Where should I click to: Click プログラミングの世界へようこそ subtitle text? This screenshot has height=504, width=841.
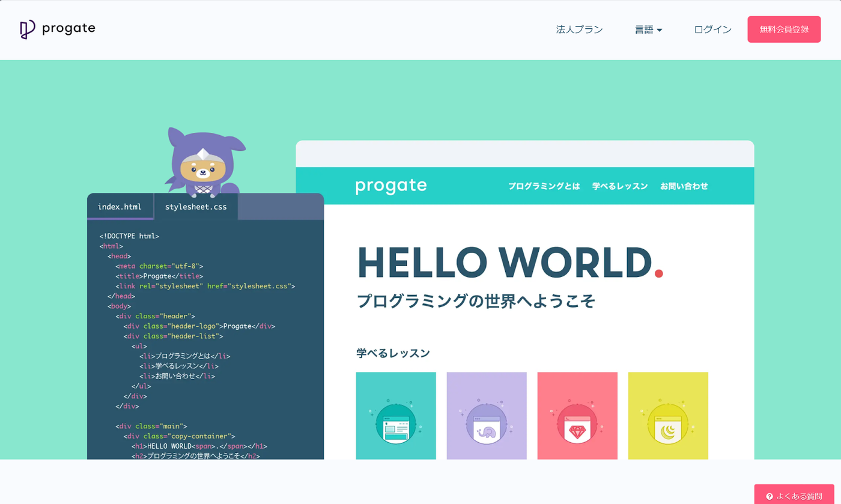476,300
